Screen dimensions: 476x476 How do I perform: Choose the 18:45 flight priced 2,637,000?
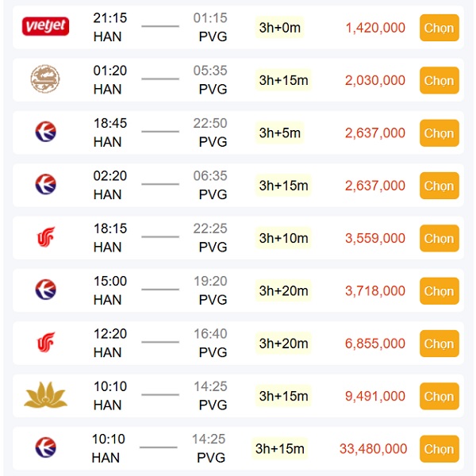click(439, 132)
